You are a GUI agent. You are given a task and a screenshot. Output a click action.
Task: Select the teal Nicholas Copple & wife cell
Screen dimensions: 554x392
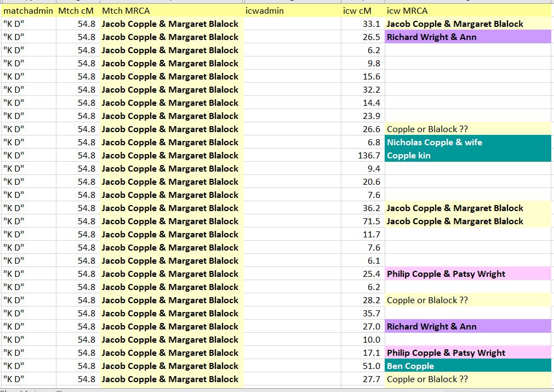[467, 143]
